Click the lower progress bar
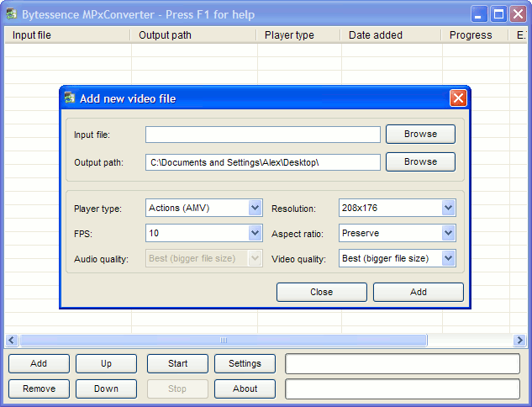This screenshot has width=532, height=407. [x=403, y=388]
